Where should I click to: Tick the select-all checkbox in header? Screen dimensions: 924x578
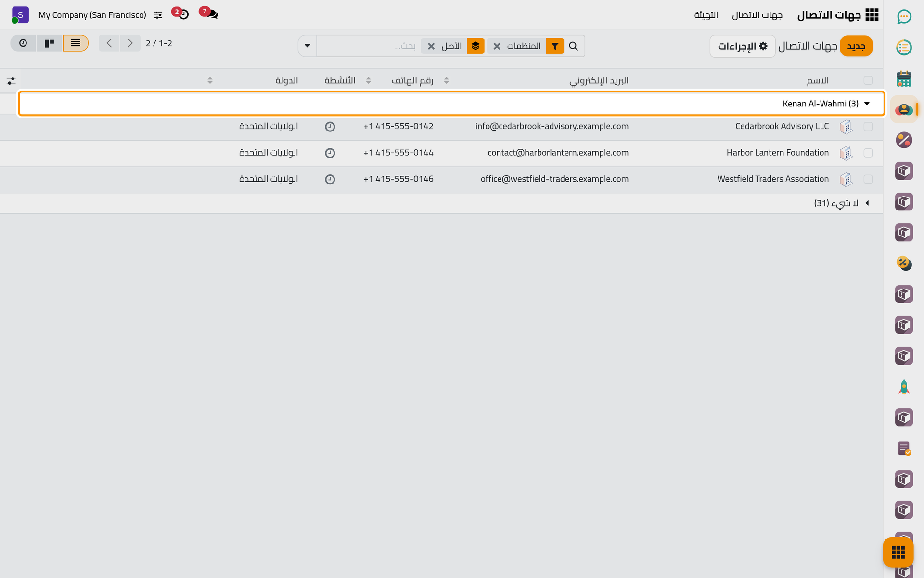pyautogui.click(x=868, y=80)
